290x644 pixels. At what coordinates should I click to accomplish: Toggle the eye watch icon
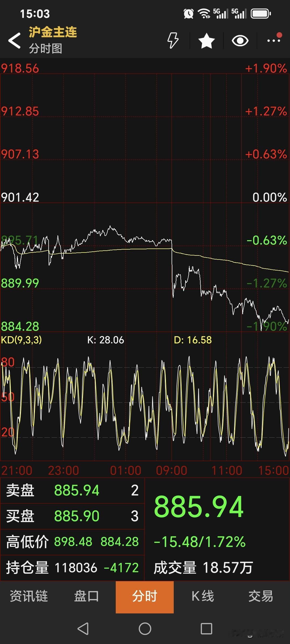coord(240,41)
